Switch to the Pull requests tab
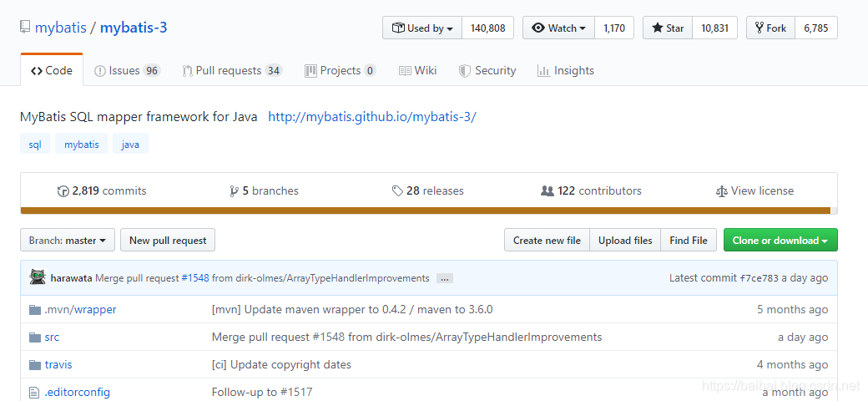 tap(233, 70)
